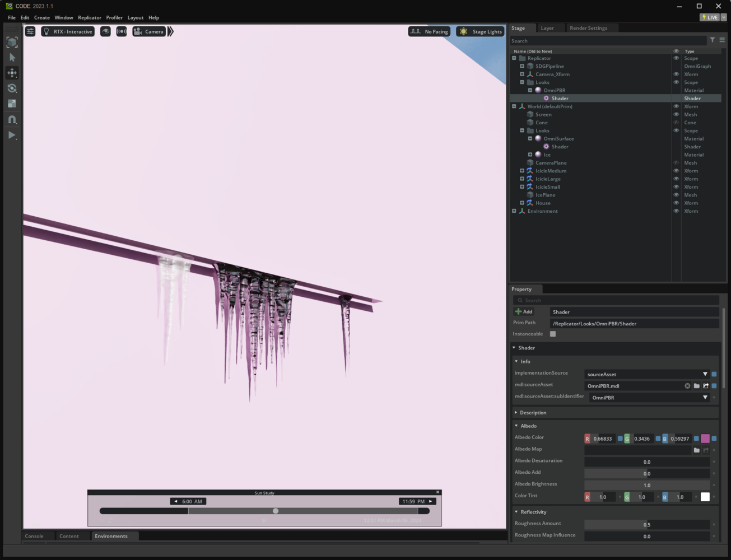
Task: Open the Albedo Color magenta swatch
Action: [x=705, y=438]
